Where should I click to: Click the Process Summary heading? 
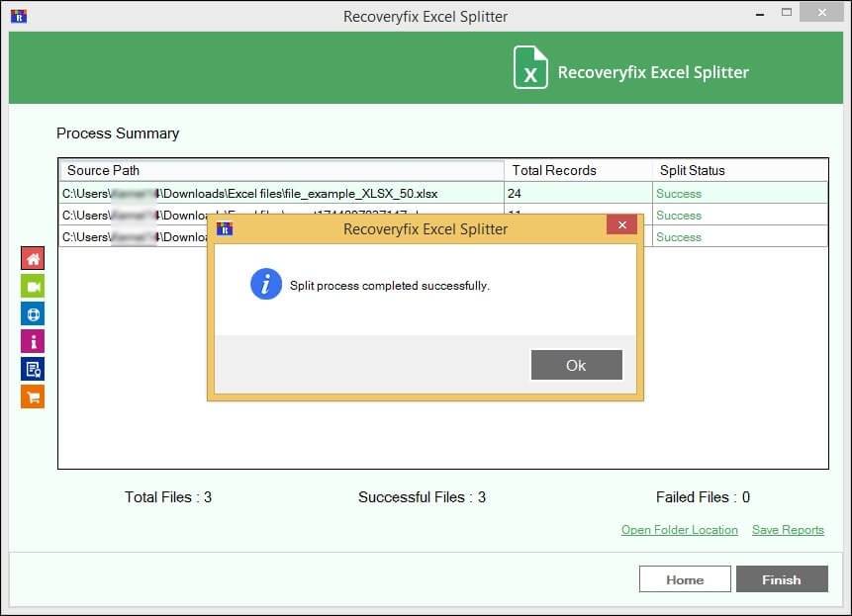pyautogui.click(x=118, y=133)
